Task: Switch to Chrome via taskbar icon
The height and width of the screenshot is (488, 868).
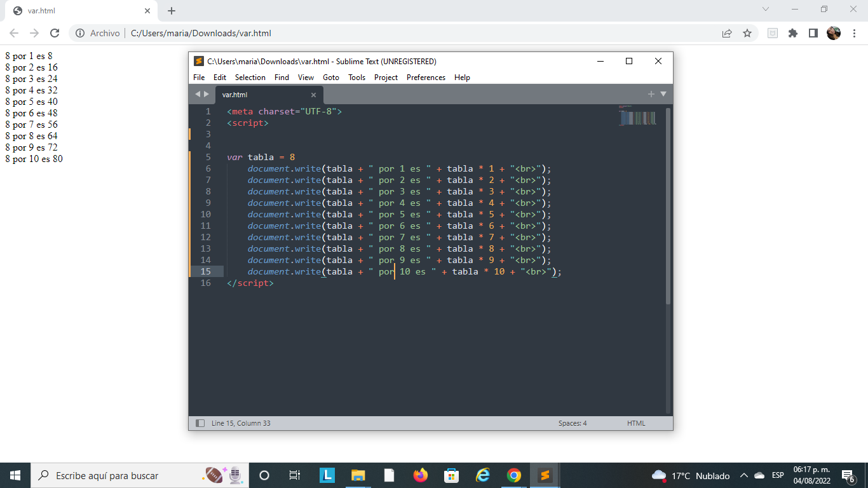Action: (513, 475)
